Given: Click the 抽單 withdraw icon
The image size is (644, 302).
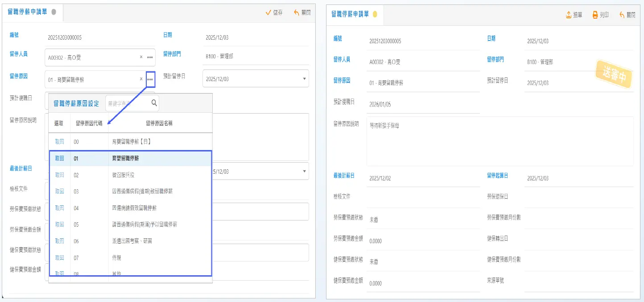Looking at the screenshot, I should point(569,15).
